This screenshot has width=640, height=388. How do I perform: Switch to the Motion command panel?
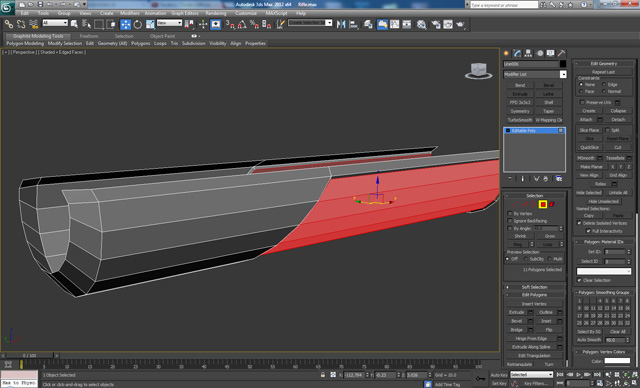[540, 53]
